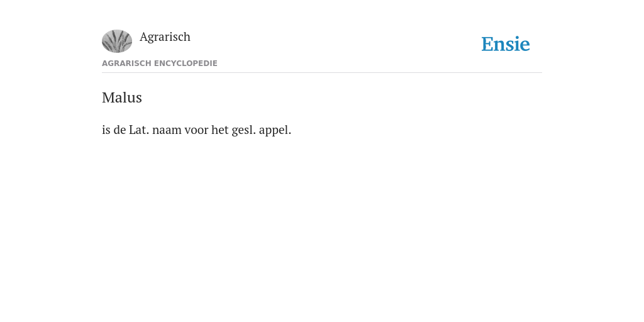Click the word 'voor' in the definition

(x=196, y=130)
